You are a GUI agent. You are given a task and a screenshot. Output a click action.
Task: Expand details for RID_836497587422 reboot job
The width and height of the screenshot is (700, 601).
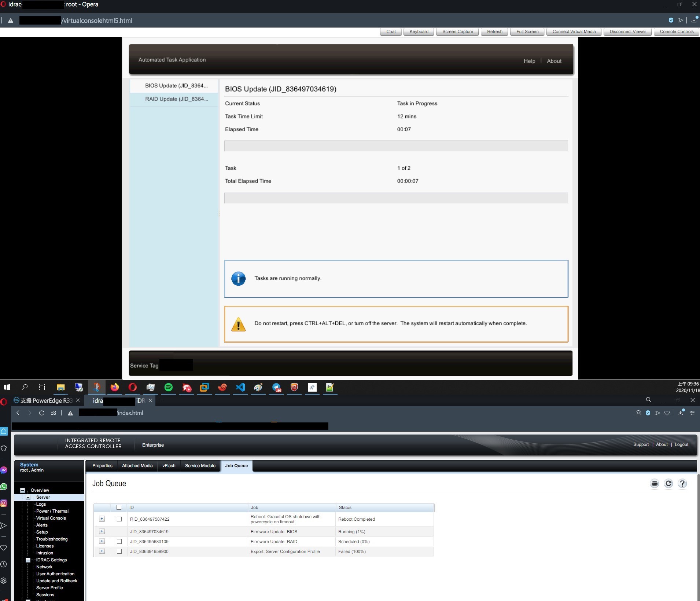pyautogui.click(x=102, y=519)
